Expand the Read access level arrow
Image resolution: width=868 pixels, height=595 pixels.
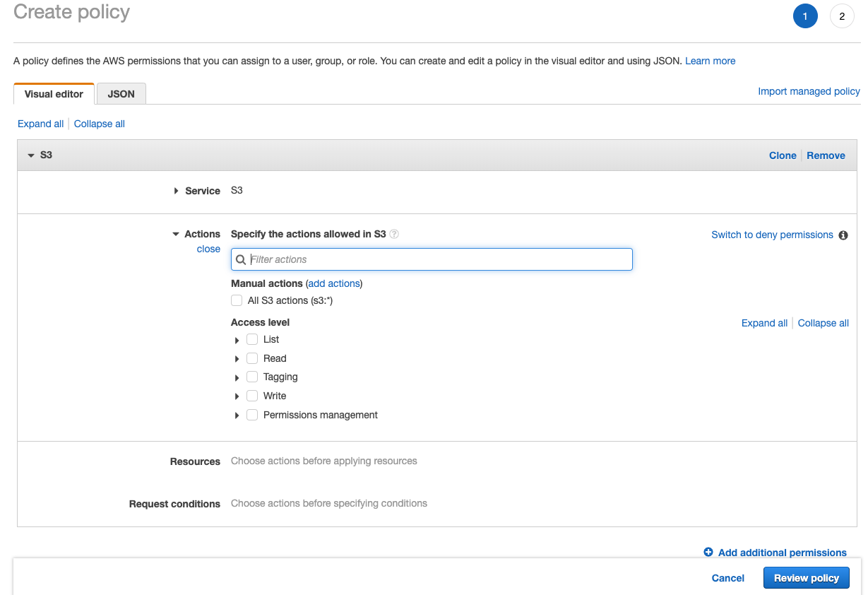pyautogui.click(x=237, y=359)
